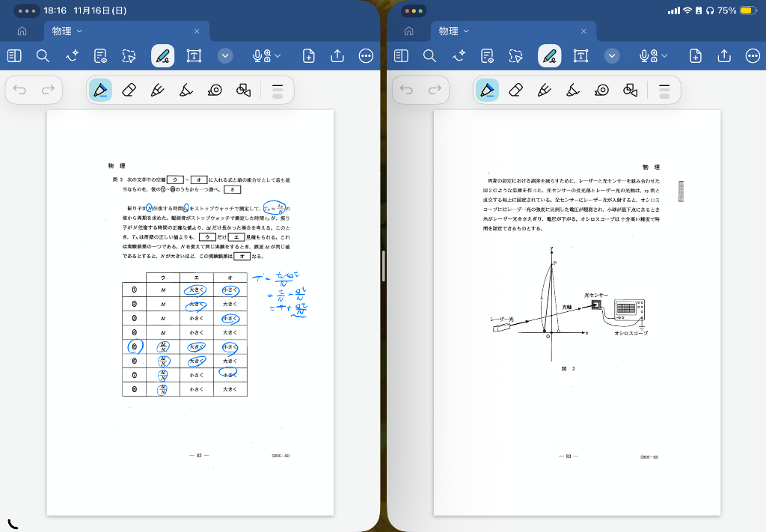Open document scan view icon in right window
766x532 pixels.
487,56
